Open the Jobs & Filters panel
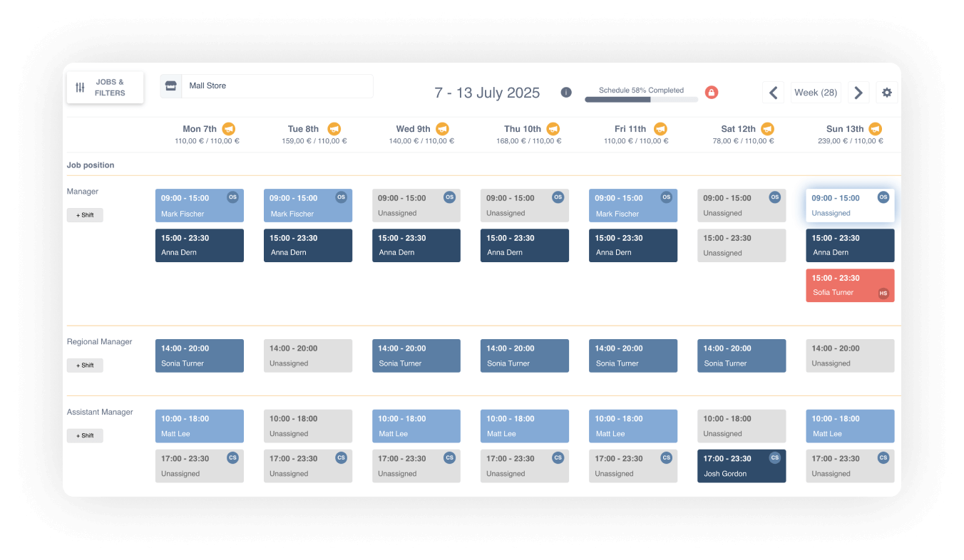Screen dimensions: 964x560 105,88
